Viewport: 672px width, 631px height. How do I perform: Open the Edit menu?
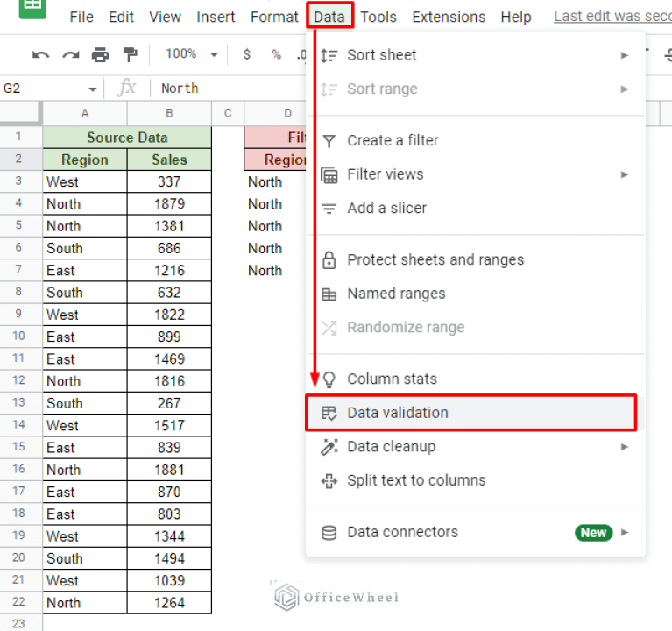click(121, 18)
